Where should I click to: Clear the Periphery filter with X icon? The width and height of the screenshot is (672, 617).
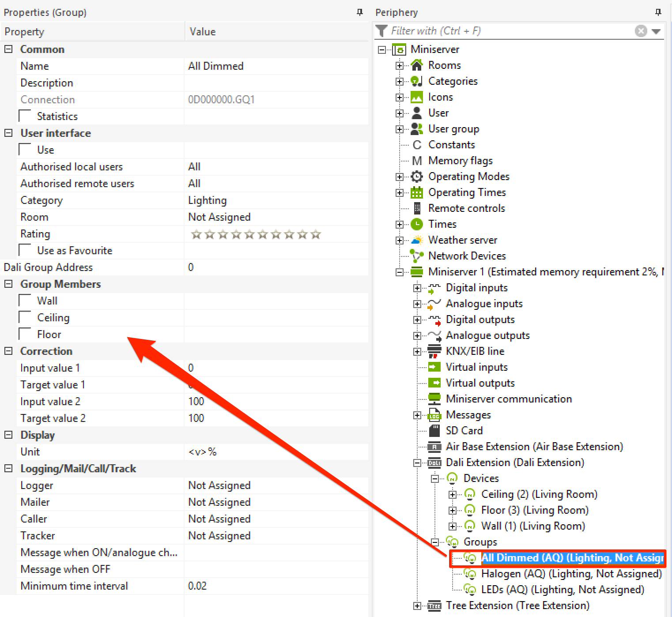point(641,31)
